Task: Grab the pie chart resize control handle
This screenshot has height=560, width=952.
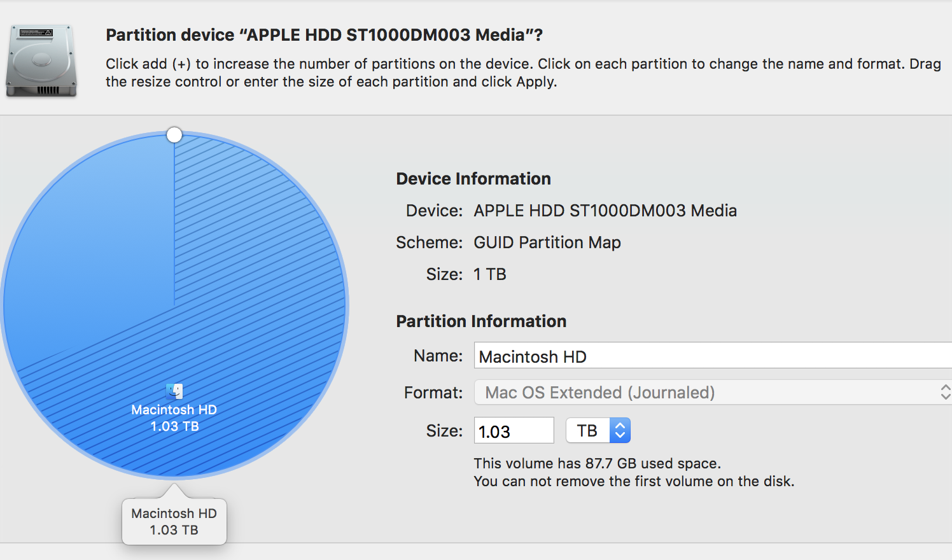Action: 174,135
